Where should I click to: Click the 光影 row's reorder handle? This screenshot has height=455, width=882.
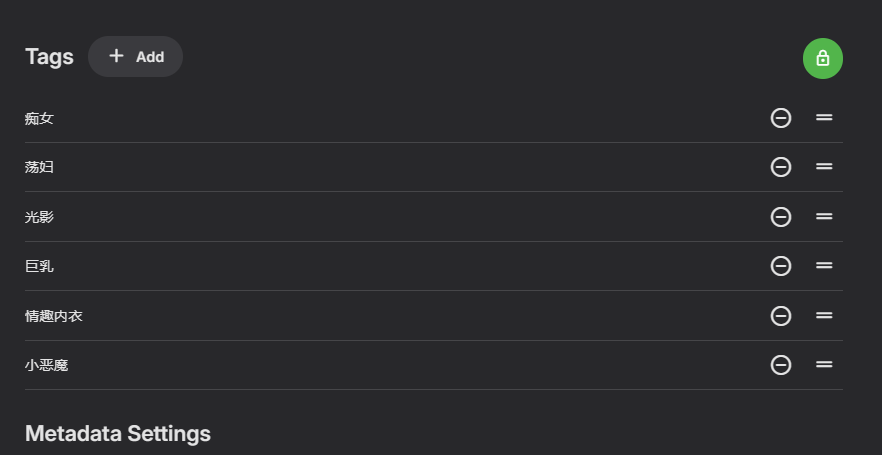tap(824, 217)
